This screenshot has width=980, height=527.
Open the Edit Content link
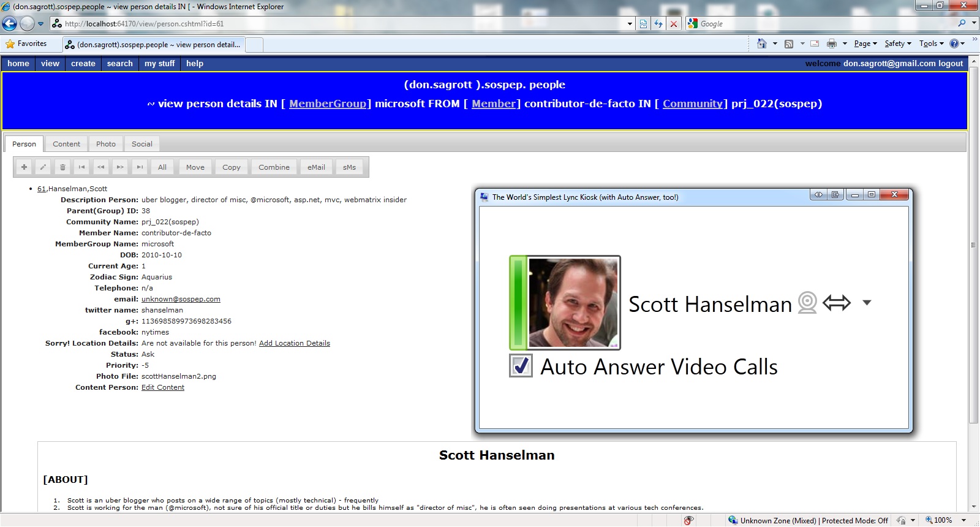(163, 387)
